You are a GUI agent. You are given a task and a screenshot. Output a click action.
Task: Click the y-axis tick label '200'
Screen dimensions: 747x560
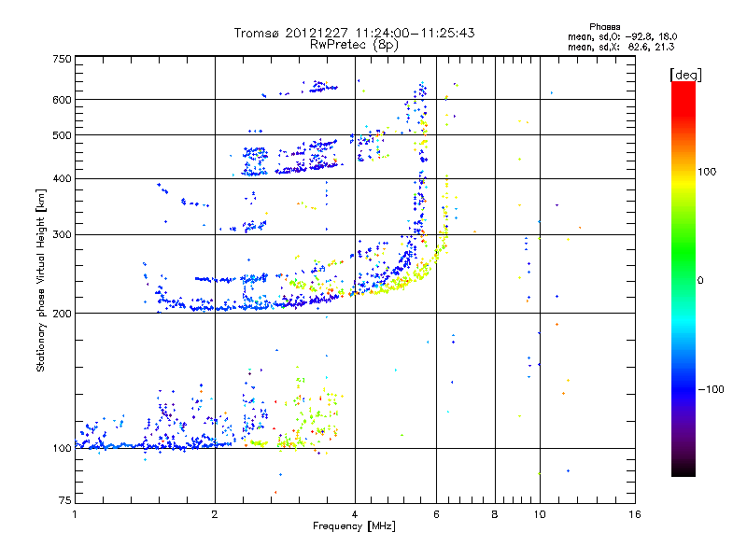pos(62,314)
